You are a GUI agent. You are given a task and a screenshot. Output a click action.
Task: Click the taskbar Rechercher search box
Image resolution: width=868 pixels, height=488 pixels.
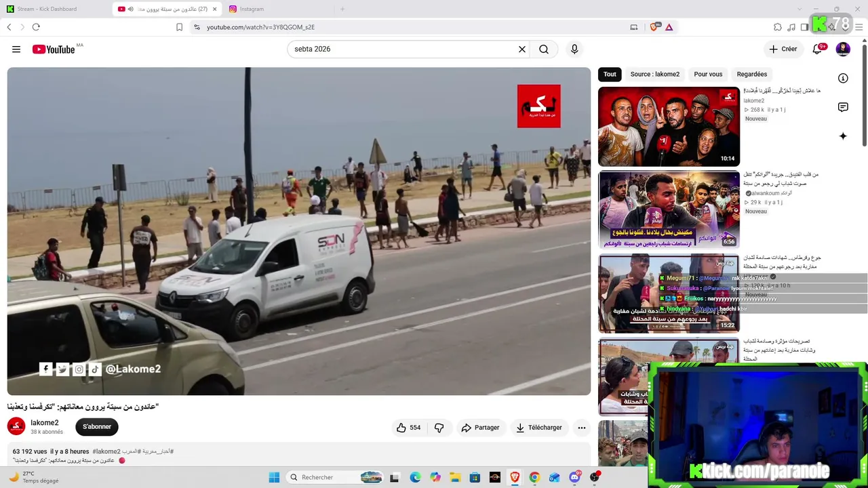coord(335,477)
